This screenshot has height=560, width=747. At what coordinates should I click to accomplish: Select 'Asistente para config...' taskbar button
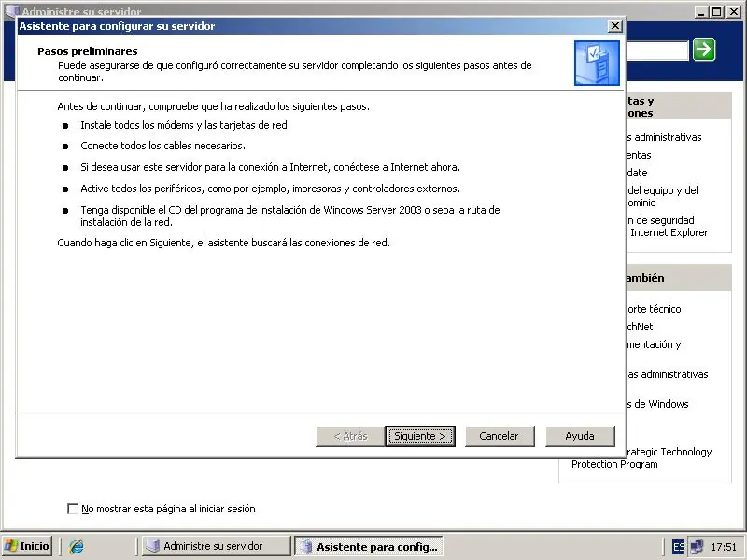(x=369, y=546)
